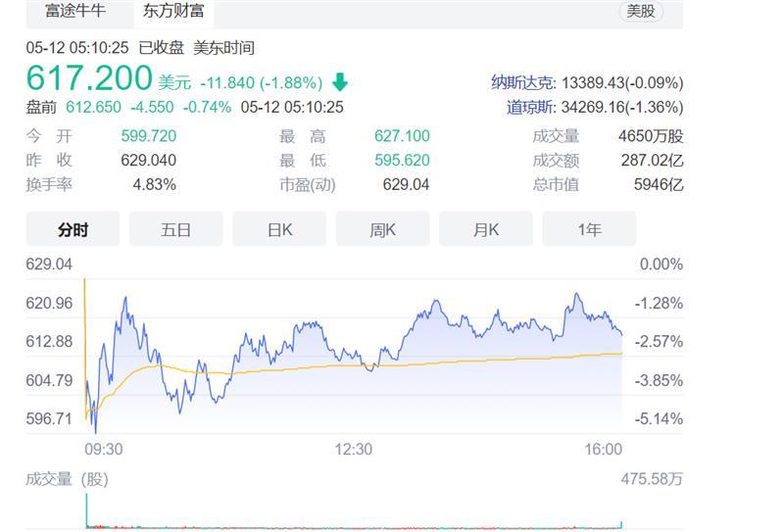Show the 日K candlestick chart
The image size is (784, 532).
[x=279, y=229]
